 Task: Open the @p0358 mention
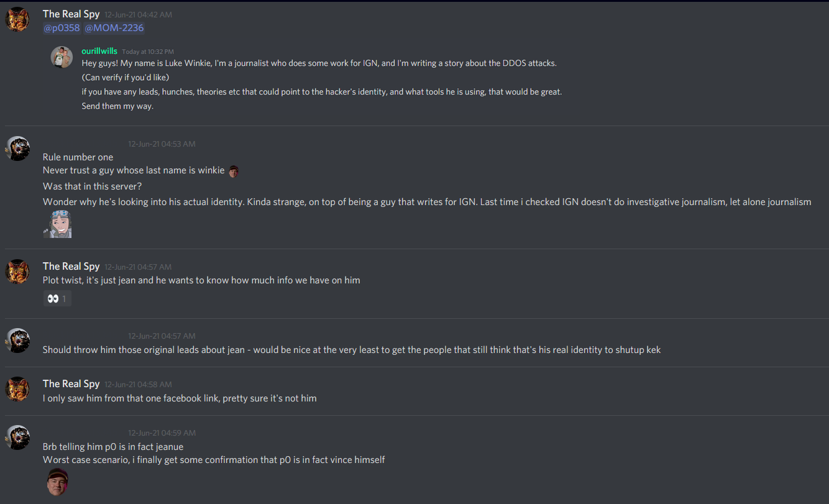click(62, 28)
